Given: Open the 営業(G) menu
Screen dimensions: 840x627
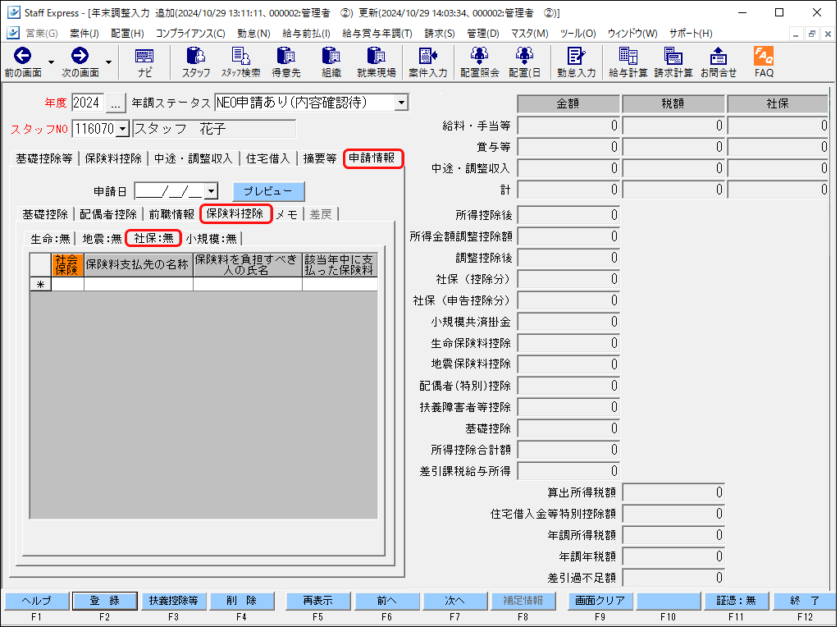Looking at the screenshot, I should pyautogui.click(x=41, y=33).
